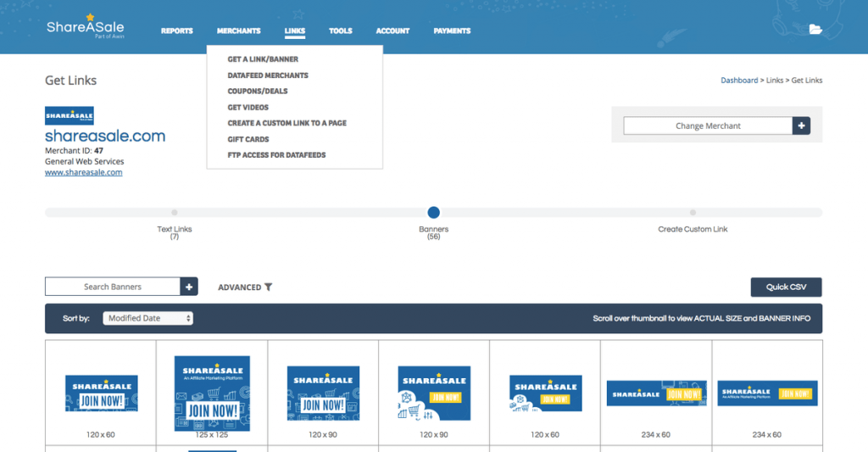
Task: Select the Banners step dot
Action: click(433, 212)
